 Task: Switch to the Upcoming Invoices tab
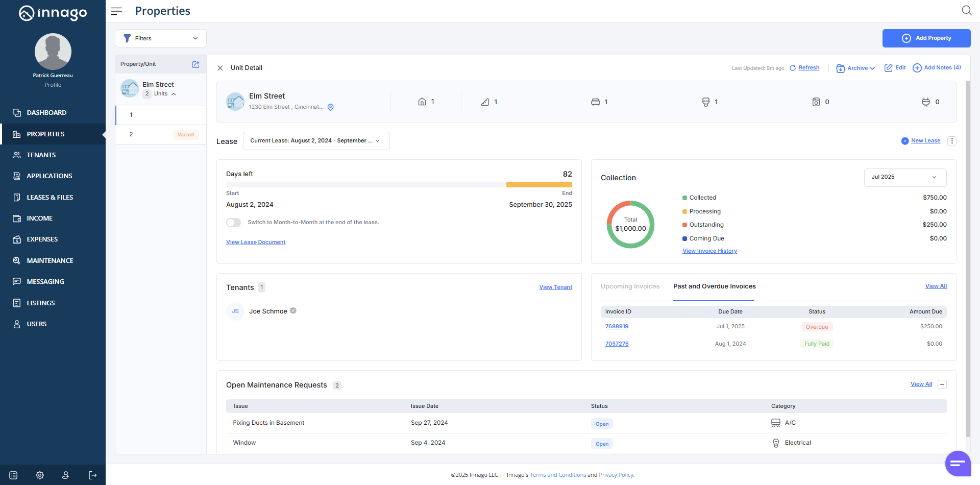coord(630,286)
